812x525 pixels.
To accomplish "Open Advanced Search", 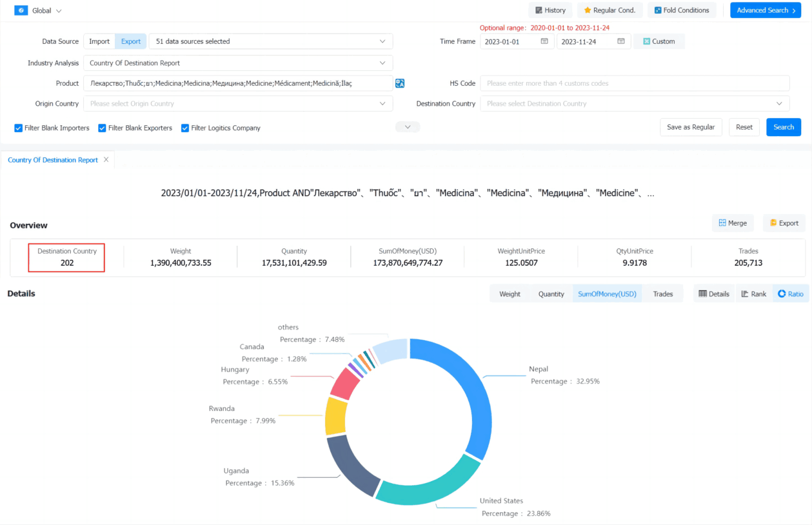I will [x=766, y=10].
